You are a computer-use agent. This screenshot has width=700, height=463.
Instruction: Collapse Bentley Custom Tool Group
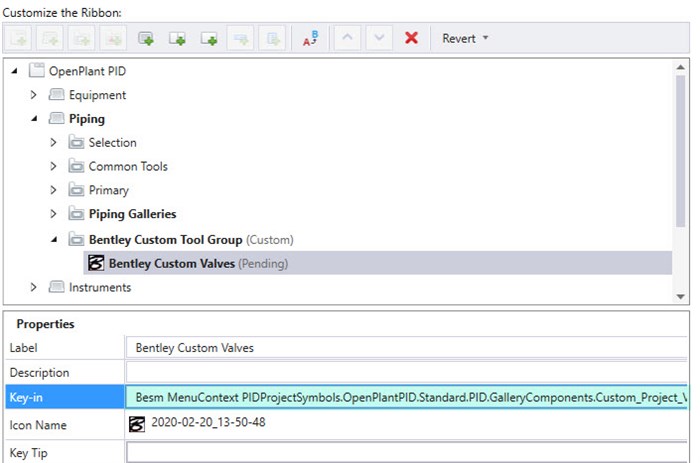click(54, 239)
